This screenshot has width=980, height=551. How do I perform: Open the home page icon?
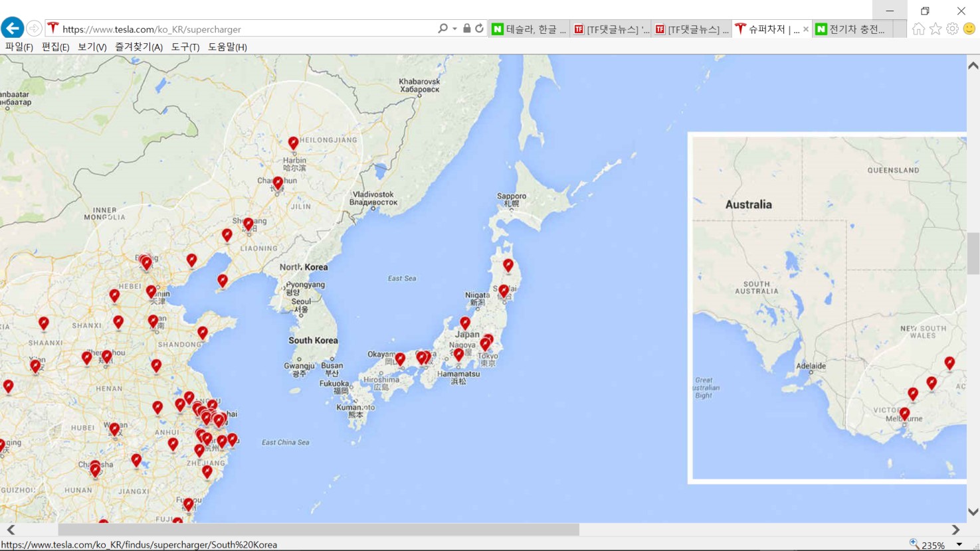(918, 29)
